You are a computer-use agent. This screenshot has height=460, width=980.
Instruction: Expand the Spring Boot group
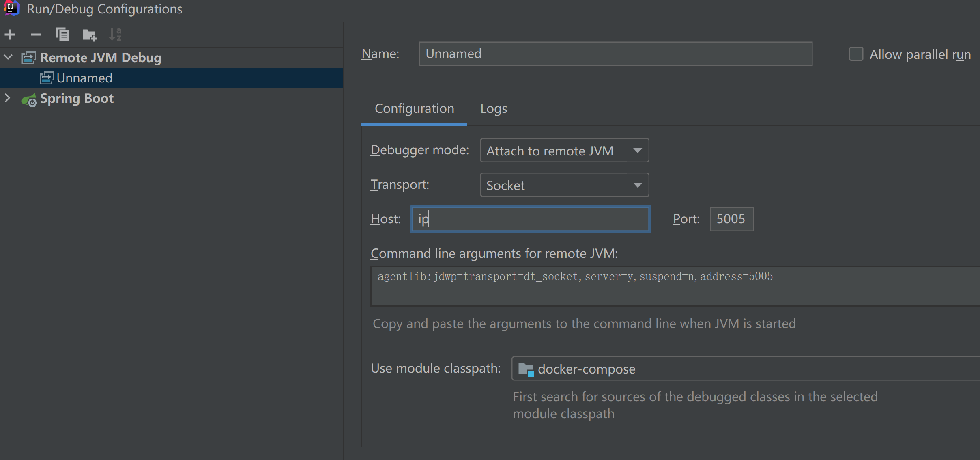click(x=7, y=98)
